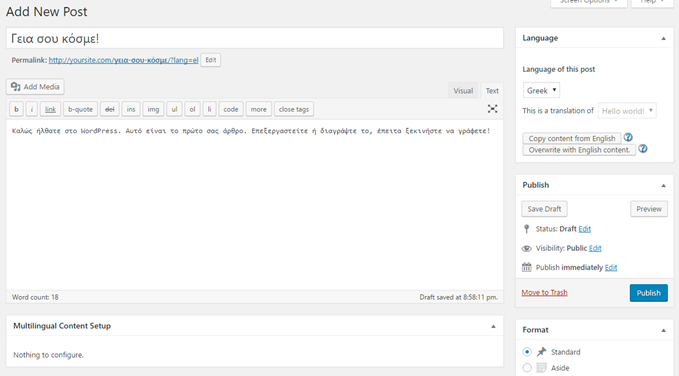Click the Standard format pushpin icon
The height and width of the screenshot is (376, 679).
coord(541,352)
